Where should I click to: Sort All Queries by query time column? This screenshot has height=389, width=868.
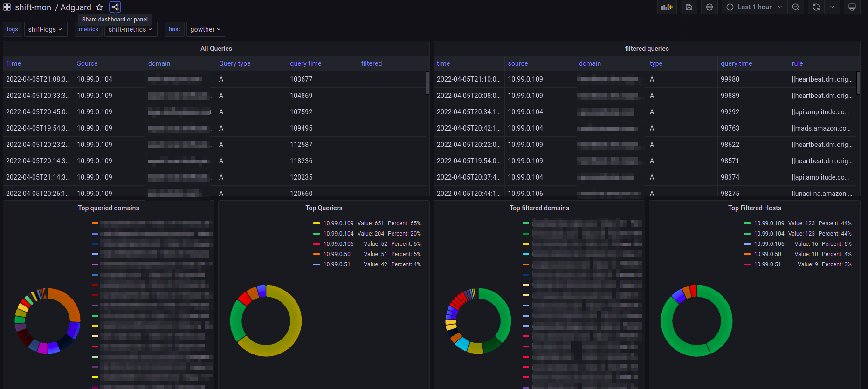point(306,63)
